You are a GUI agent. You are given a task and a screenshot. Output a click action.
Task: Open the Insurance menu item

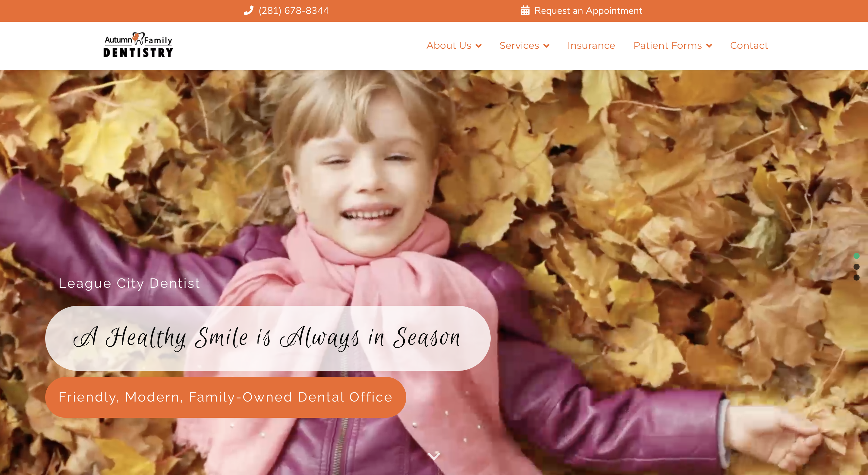click(x=591, y=45)
